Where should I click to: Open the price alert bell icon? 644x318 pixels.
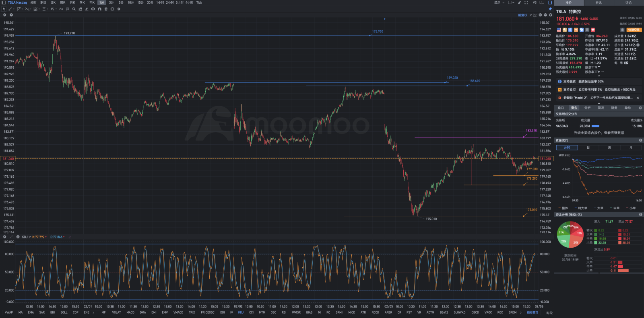click(622, 30)
